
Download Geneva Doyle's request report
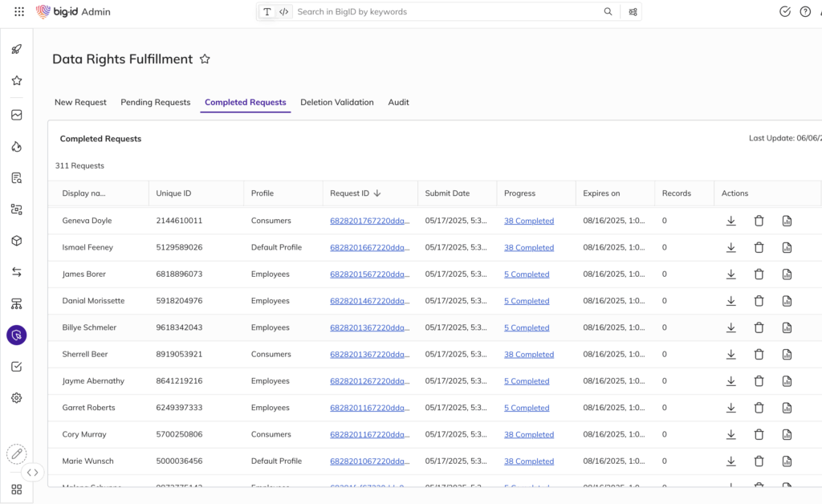coord(730,222)
